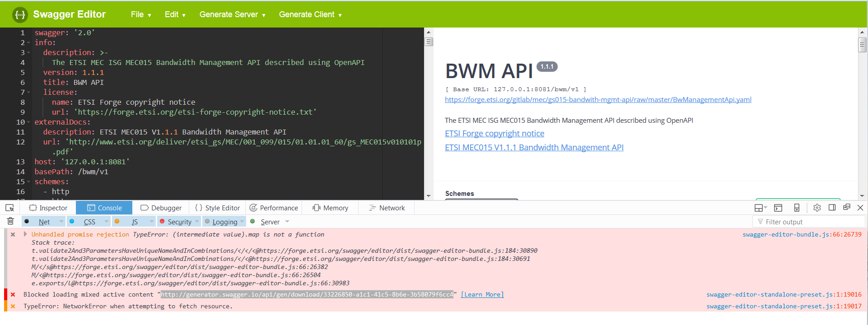Image resolution: width=868 pixels, height=325 pixels.
Task: Open the Generate Server menu
Action: pos(232,14)
